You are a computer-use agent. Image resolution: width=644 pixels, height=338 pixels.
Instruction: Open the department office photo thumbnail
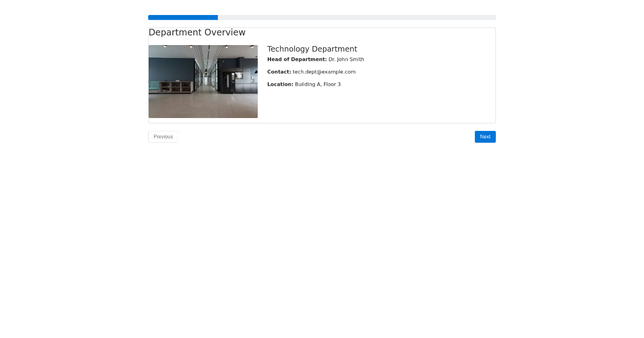click(x=203, y=81)
